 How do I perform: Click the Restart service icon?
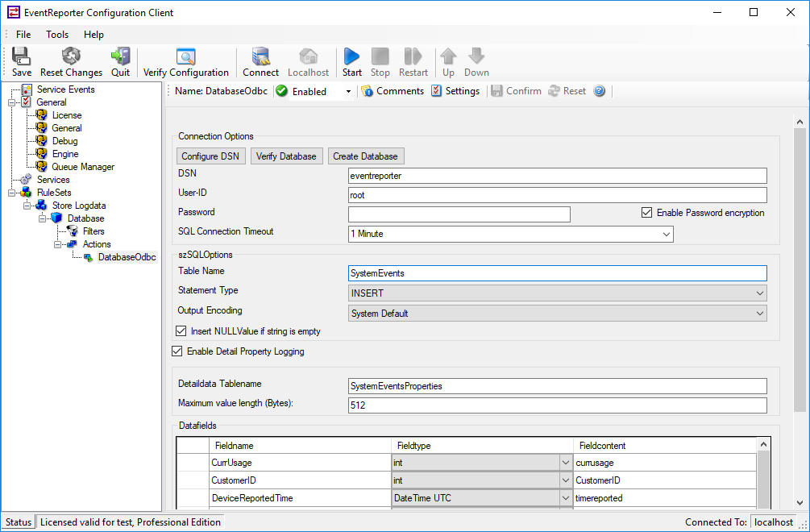click(413, 56)
